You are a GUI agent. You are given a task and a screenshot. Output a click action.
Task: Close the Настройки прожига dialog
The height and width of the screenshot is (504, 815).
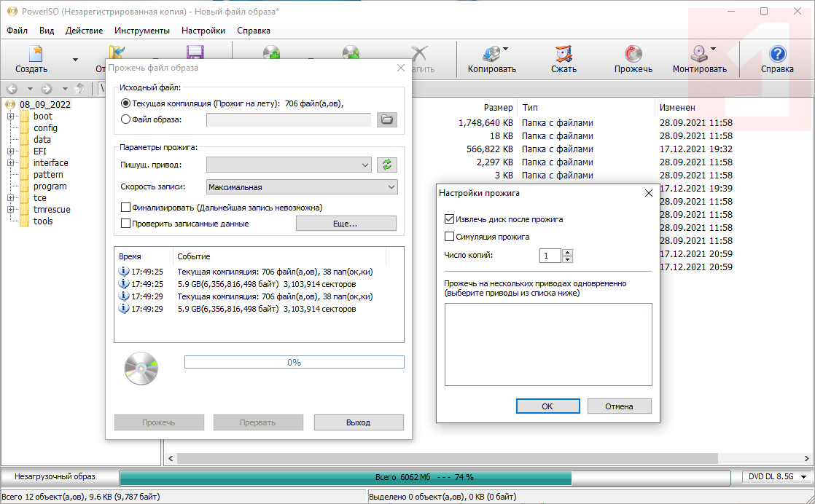pyautogui.click(x=649, y=193)
